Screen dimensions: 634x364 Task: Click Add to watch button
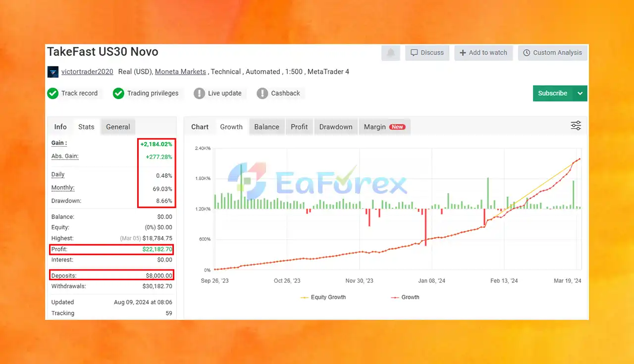pos(483,52)
